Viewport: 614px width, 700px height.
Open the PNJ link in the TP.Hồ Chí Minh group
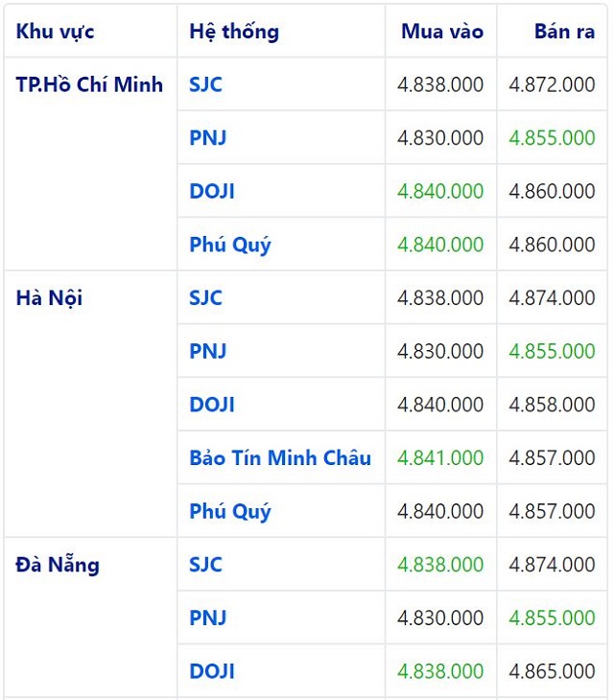tap(207, 138)
